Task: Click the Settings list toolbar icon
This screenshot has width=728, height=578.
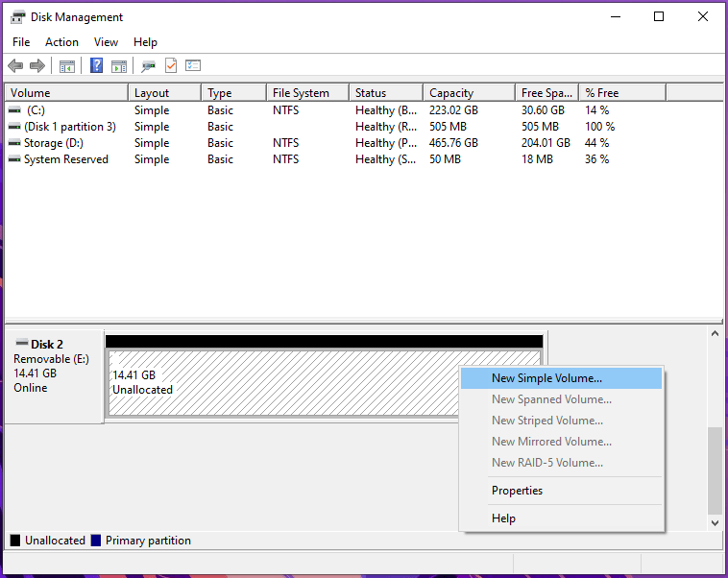Action: (x=193, y=65)
